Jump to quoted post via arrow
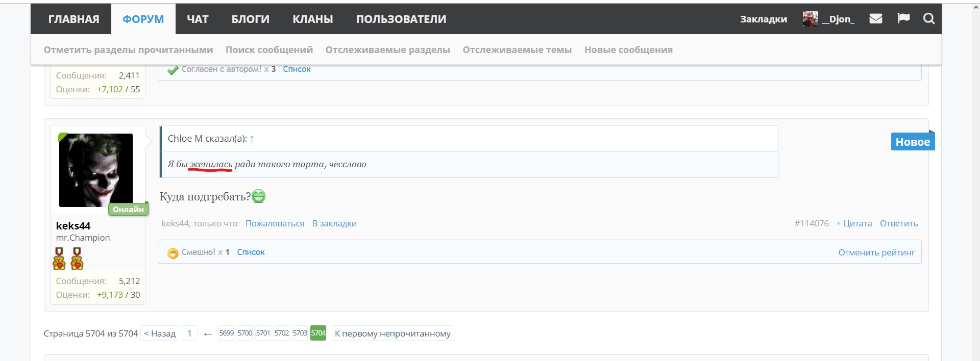980x361 pixels. click(252, 139)
